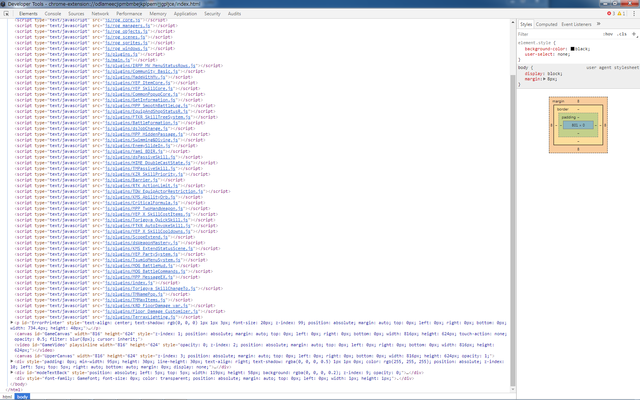Open the yellow warning count indicator
The width and height of the screenshot is (640, 400).
coord(622,13)
